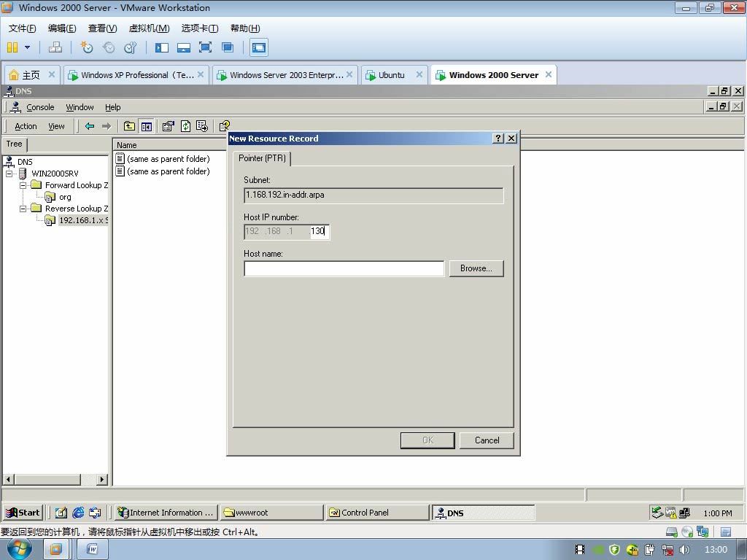Image resolution: width=747 pixels, height=560 pixels.
Task: Collapse the WIN2000SRV server node
Action: (9, 174)
